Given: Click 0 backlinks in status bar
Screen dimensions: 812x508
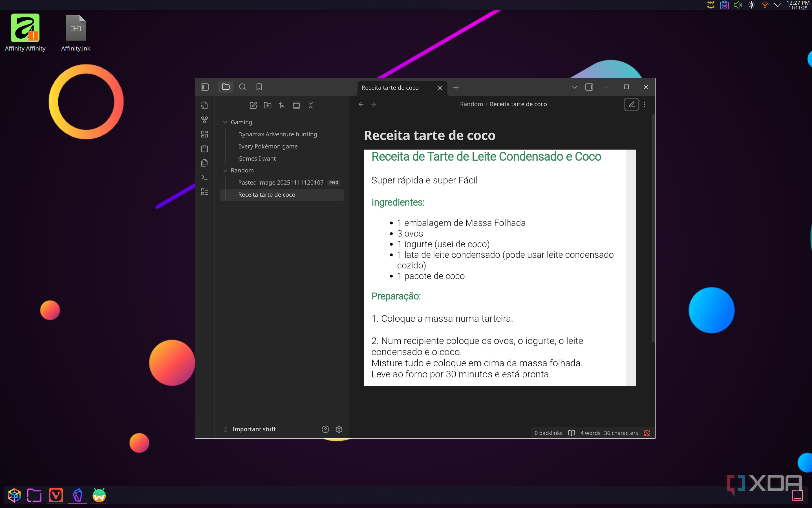Looking at the screenshot, I should coord(548,433).
